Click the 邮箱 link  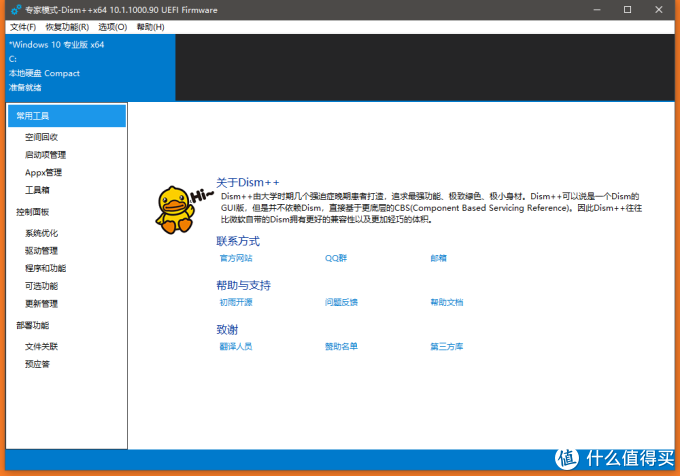pyautogui.click(x=438, y=258)
